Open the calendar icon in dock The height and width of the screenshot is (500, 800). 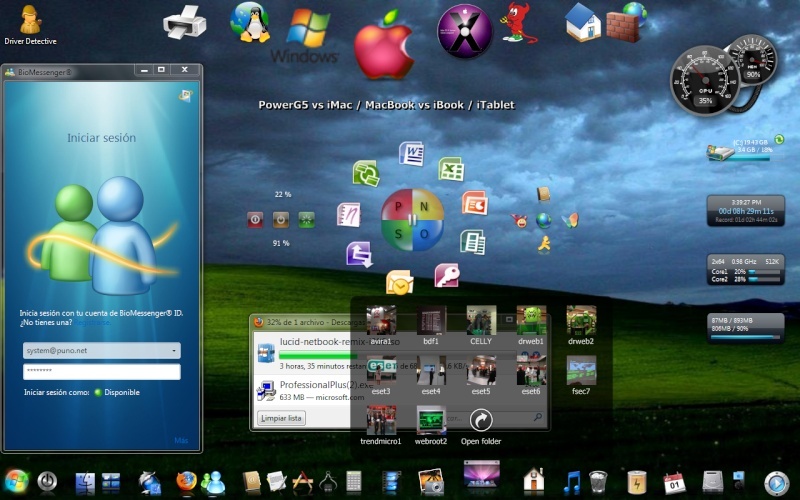(673, 482)
